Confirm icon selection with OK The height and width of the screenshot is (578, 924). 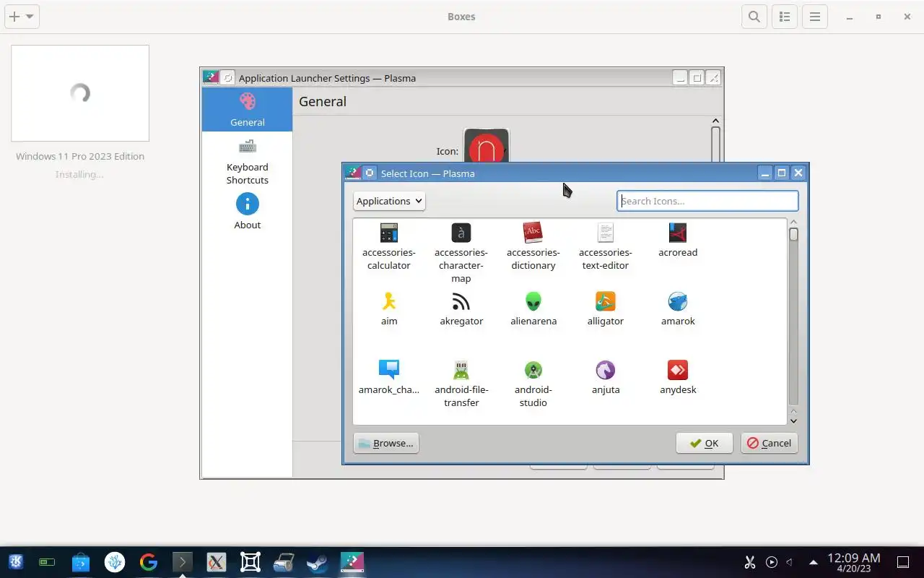(705, 443)
